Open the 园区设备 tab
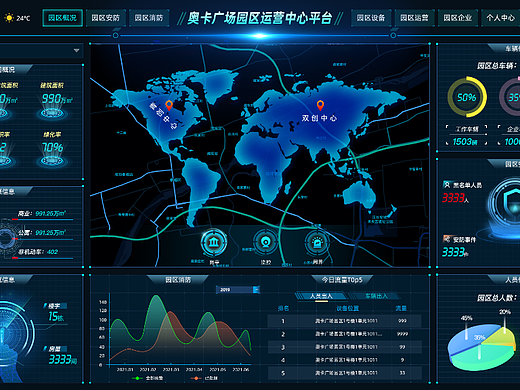 [371, 18]
